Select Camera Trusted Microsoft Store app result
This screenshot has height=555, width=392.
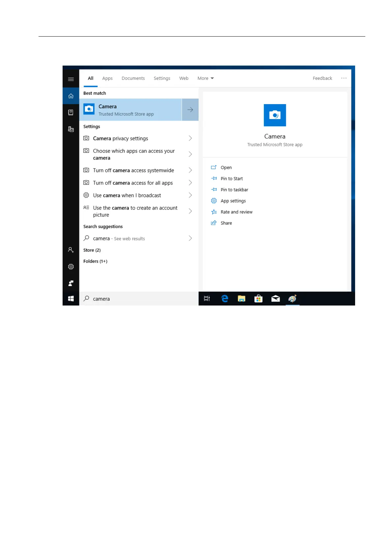point(131,110)
